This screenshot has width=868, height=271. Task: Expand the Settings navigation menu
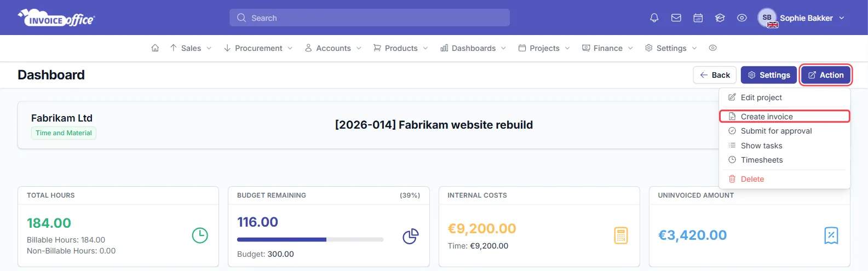(x=671, y=48)
